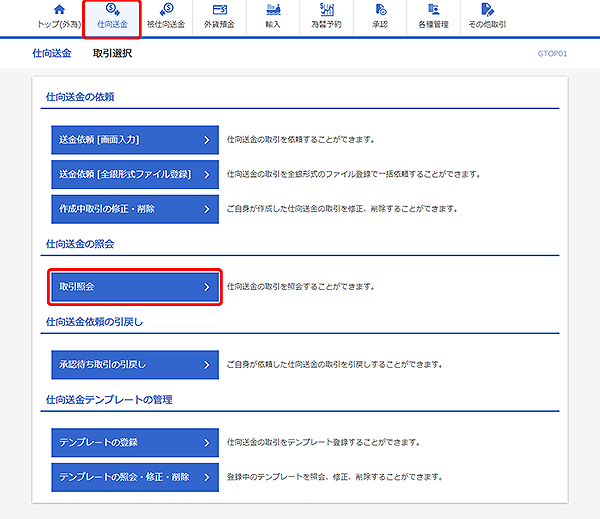
Task: Open the 被仕向送金 menu label
Action: click(166, 24)
